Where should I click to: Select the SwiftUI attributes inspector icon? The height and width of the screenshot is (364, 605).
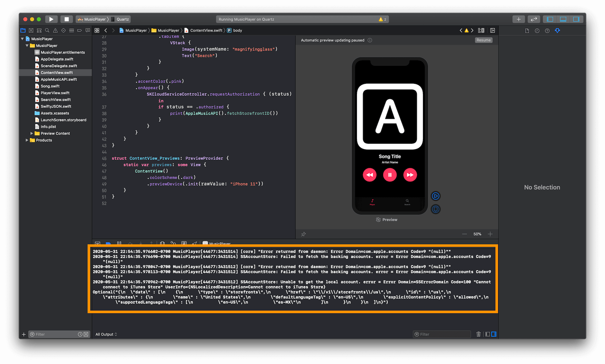557,30
